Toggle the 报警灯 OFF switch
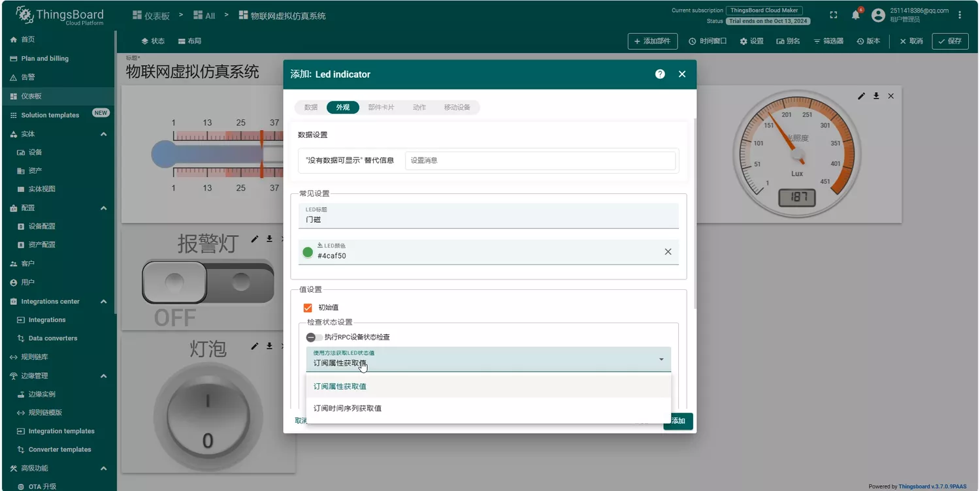This screenshot has width=980, height=491. [208, 282]
